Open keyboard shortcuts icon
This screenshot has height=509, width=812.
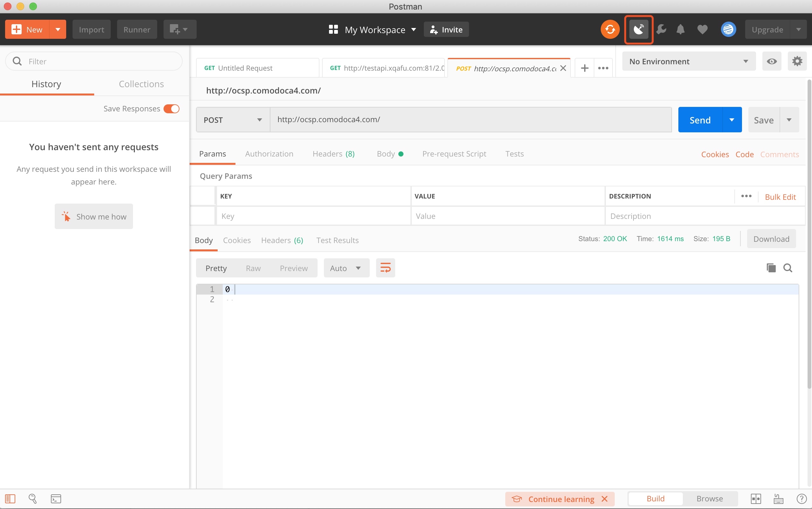point(778,499)
